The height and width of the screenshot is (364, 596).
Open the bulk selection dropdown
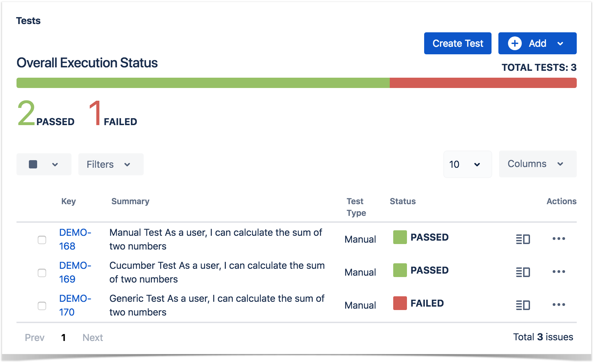click(44, 164)
